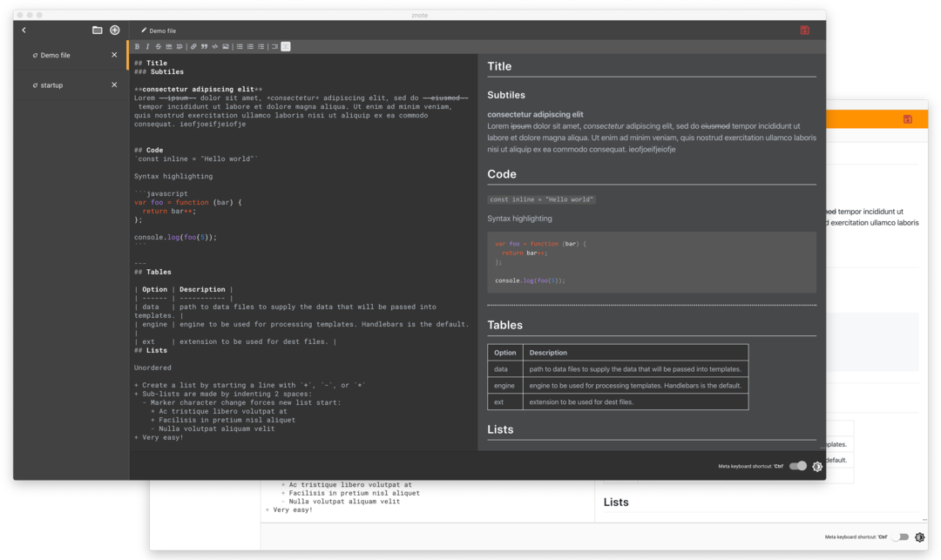Viewport: 941px width, 560px height.
Task: Apply italic formatting from the toolbar
Action: (147, 46)
